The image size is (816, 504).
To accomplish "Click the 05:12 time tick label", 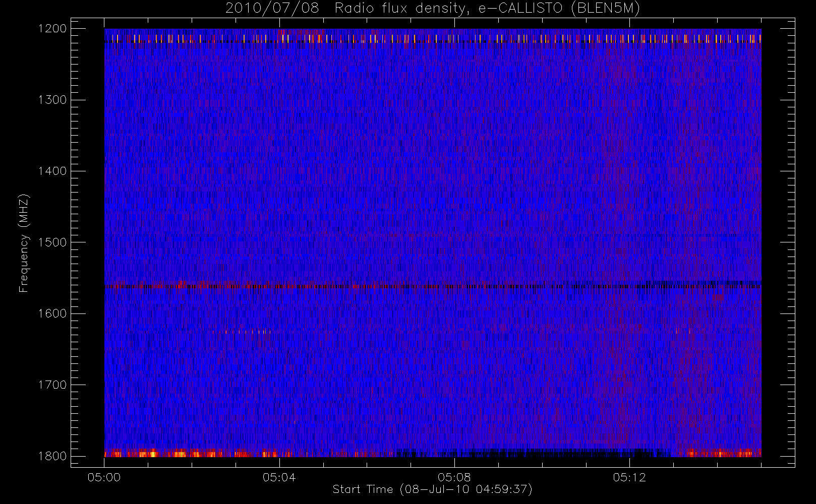I will 629,477.
